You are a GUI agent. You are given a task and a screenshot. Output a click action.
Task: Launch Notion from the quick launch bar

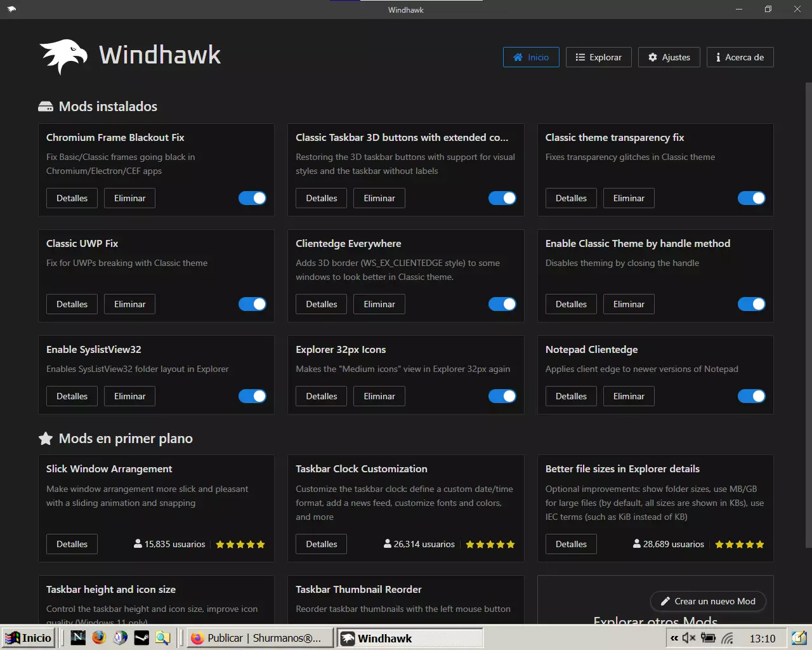point(78,638)
